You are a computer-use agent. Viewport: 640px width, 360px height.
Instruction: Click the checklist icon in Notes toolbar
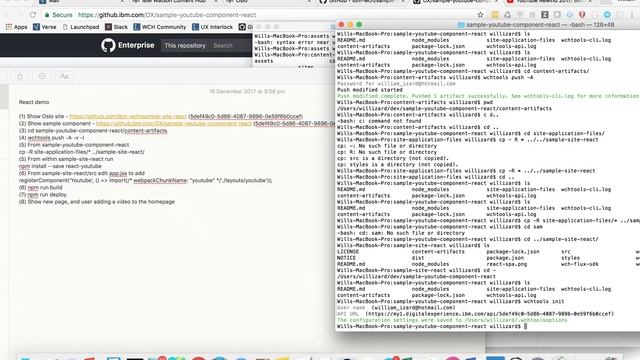point(42,76)
